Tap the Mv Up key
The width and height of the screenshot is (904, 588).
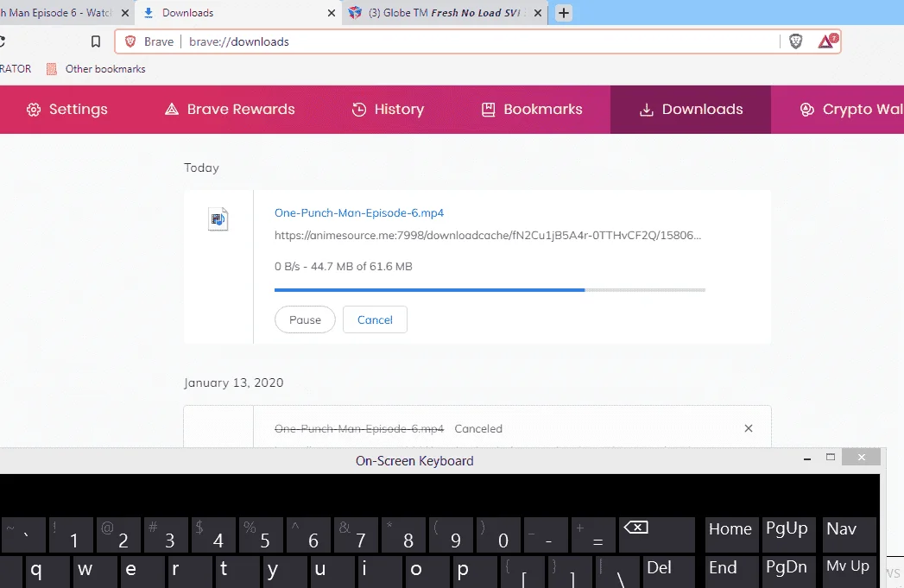(848, 572)
